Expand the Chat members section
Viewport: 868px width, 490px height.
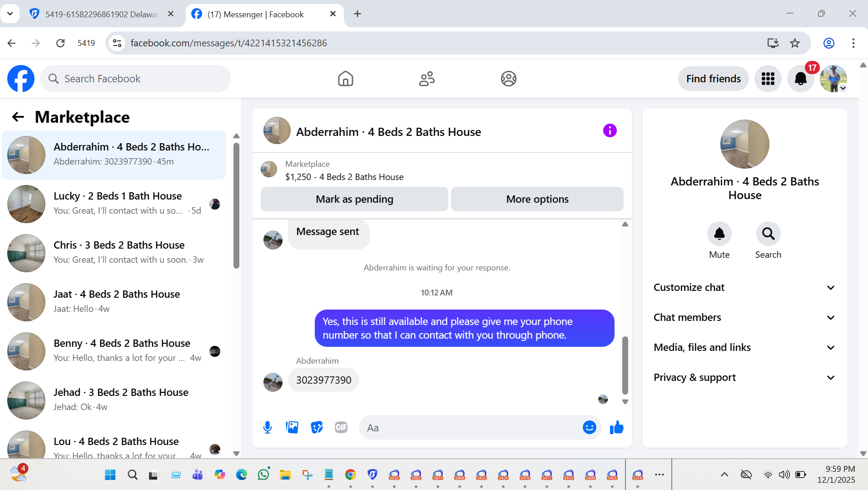point(745,318)
